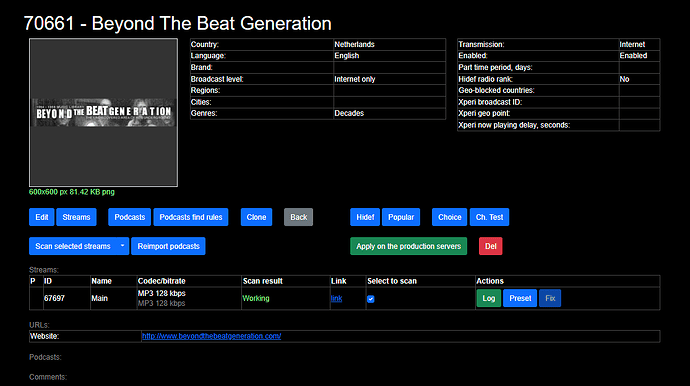Viewport: 690px width, 386px height.
Task: Select the stream ID 67697 cell
Action: [x=67, y=298]
